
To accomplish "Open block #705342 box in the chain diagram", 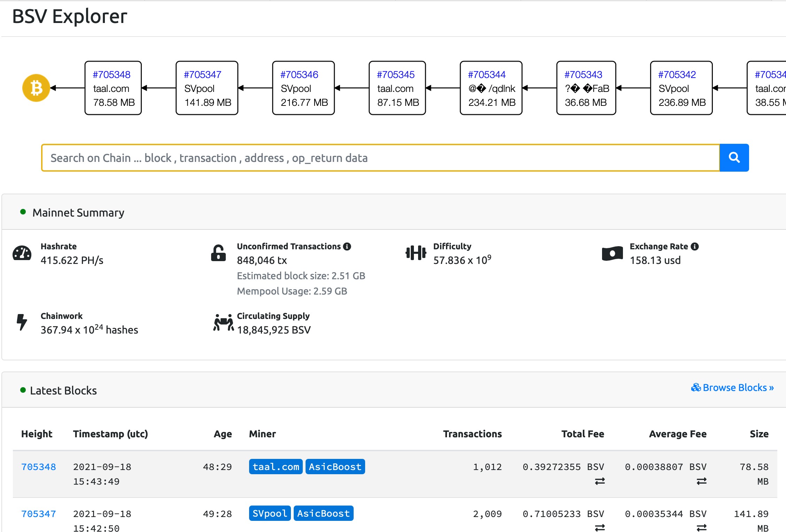I will pos(681,88).
